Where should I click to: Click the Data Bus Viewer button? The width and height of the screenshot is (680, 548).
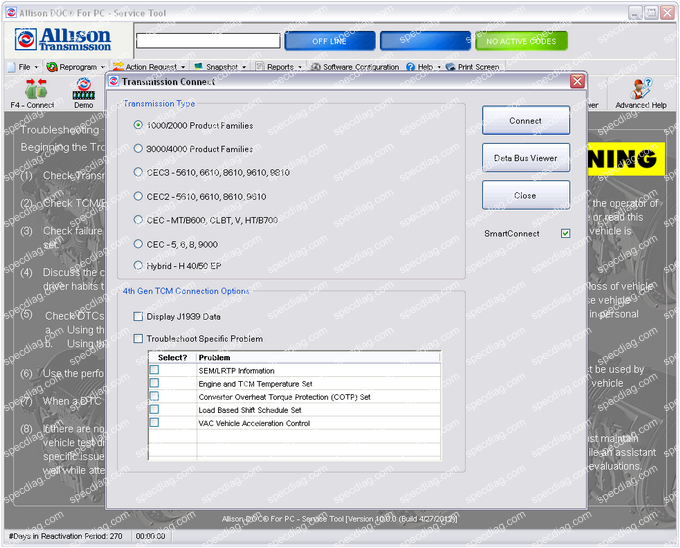pos(526,158)
